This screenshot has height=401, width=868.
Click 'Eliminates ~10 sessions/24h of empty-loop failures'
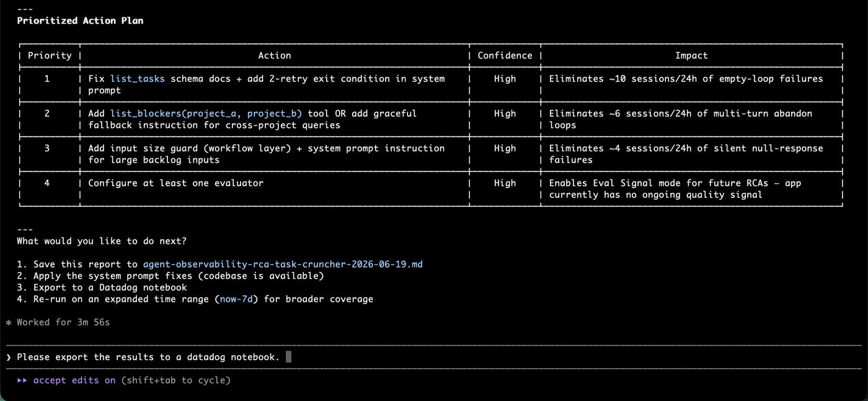686,79
